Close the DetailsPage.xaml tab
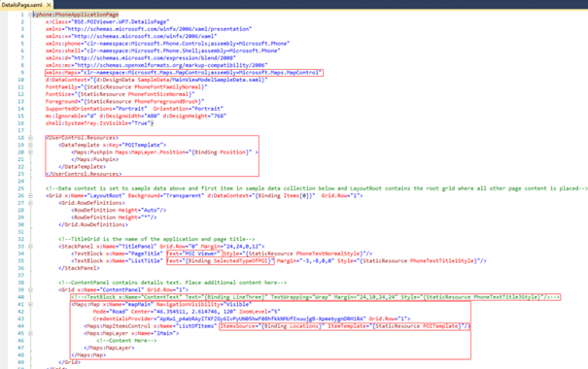This screenshot has width=588, height=369. 50,5
